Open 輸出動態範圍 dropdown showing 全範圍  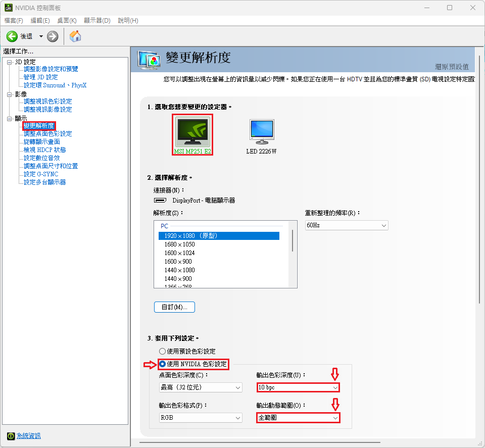click(x=298, y=418)
